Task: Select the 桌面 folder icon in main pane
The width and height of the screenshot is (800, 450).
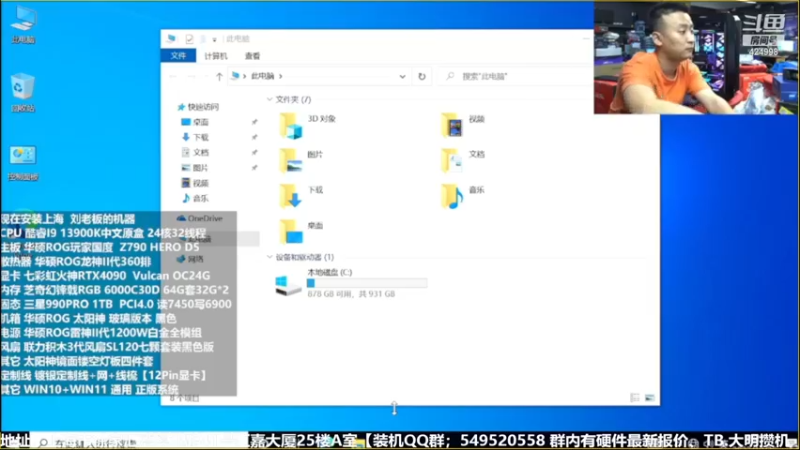Action: click(291, 232)
